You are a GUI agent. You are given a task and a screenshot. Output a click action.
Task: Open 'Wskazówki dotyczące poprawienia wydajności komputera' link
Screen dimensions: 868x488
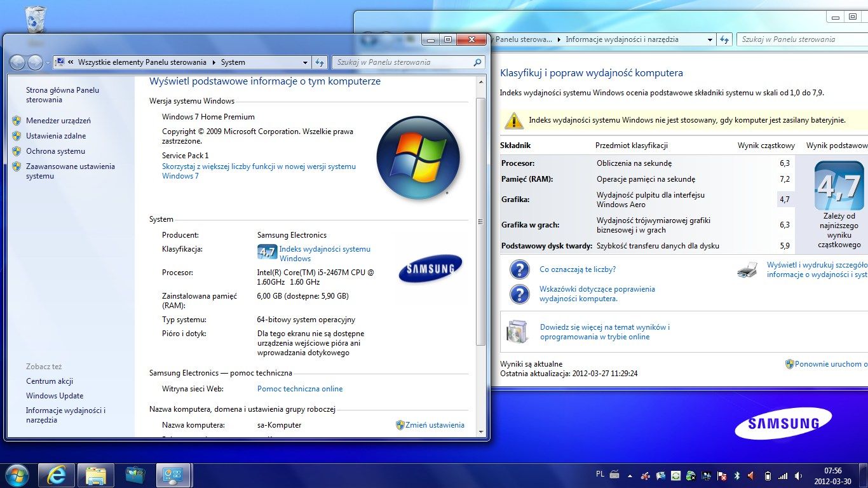tap(597, 294)
